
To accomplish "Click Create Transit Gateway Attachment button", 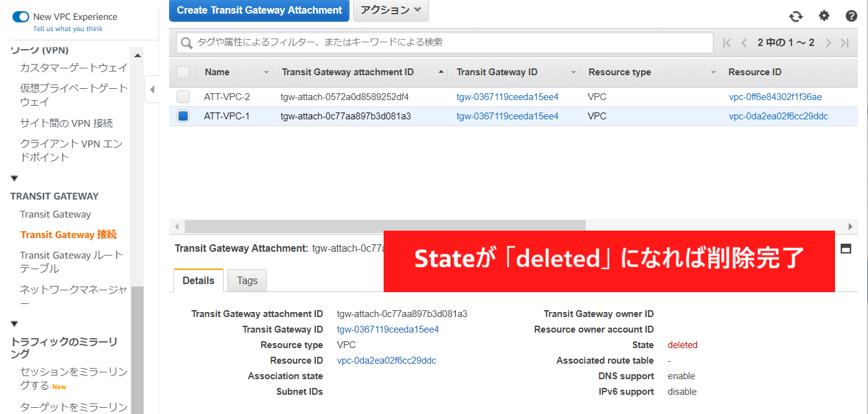I will coord(259,11).
